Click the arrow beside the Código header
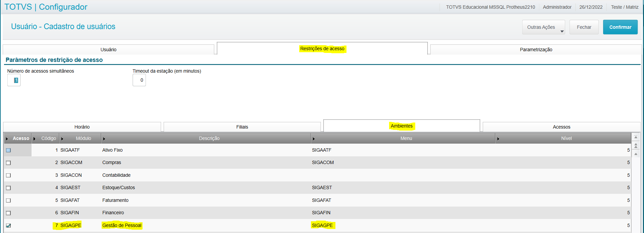644x233 pixels. pyautogui.click(x=34, y=139)
